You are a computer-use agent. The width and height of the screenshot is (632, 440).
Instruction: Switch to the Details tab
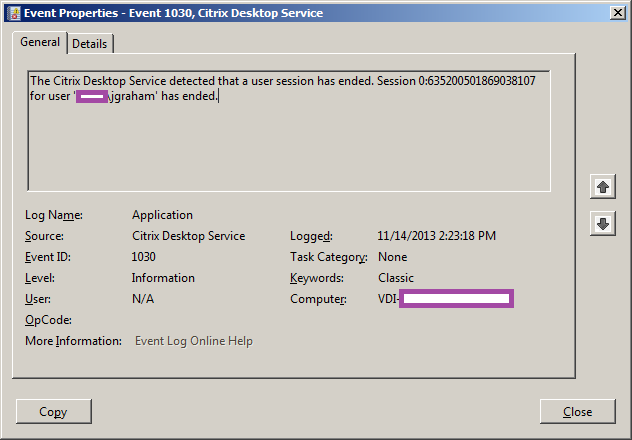[x=90, y=44]
